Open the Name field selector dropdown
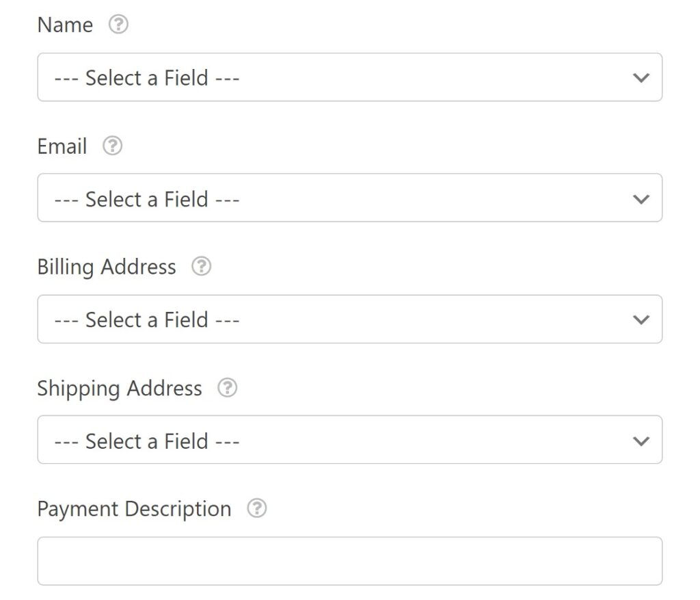The height and width of the screenshot is (600, 700). (350, 77)
